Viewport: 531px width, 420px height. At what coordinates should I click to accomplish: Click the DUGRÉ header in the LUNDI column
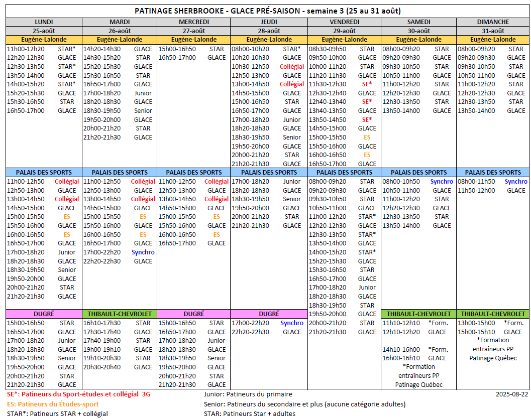pyautogui.click(x=44, y=314)
